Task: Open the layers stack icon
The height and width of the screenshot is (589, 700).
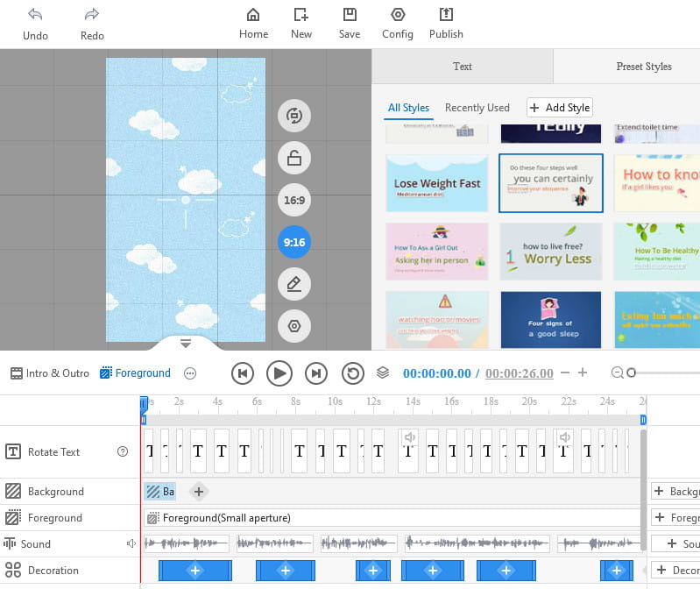Action: [x=383, y=373]
